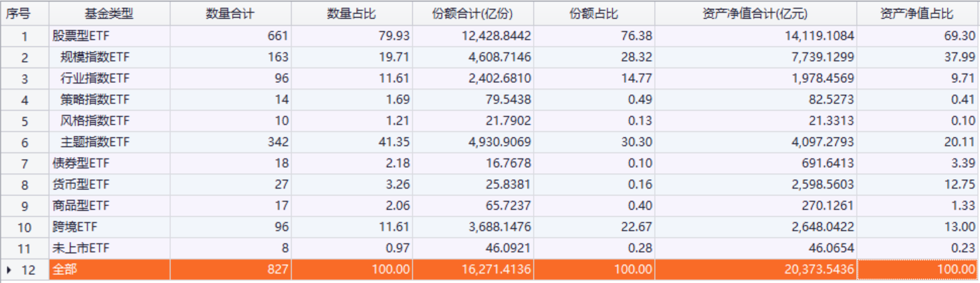Screen dimensions: 980x283
Task: Click the 基金类型 column header
Action: pos(109,13)
